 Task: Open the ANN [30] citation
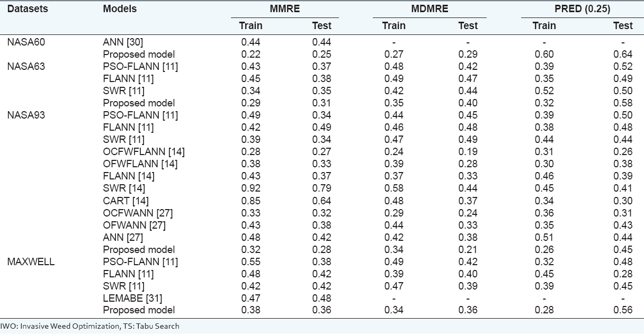click(123, 42)
